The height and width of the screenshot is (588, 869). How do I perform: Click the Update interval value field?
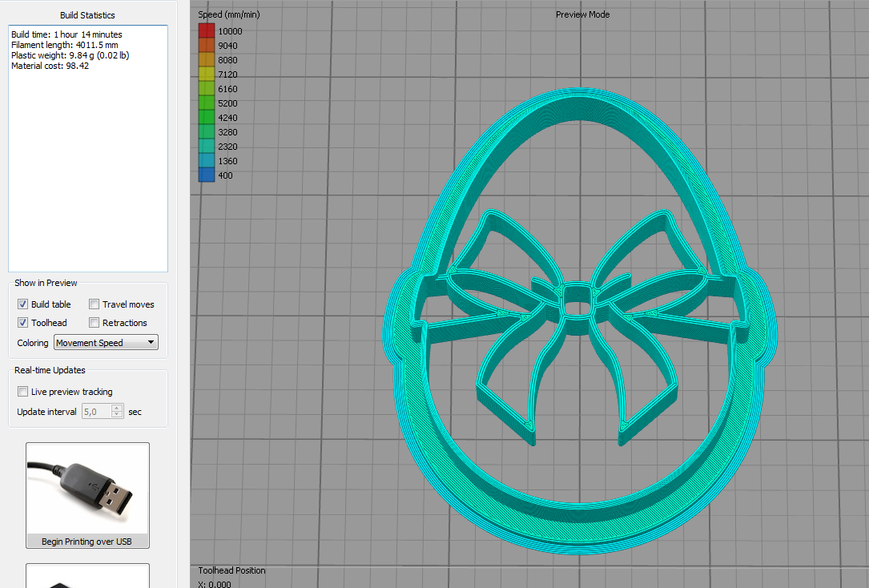click(96, 412)
